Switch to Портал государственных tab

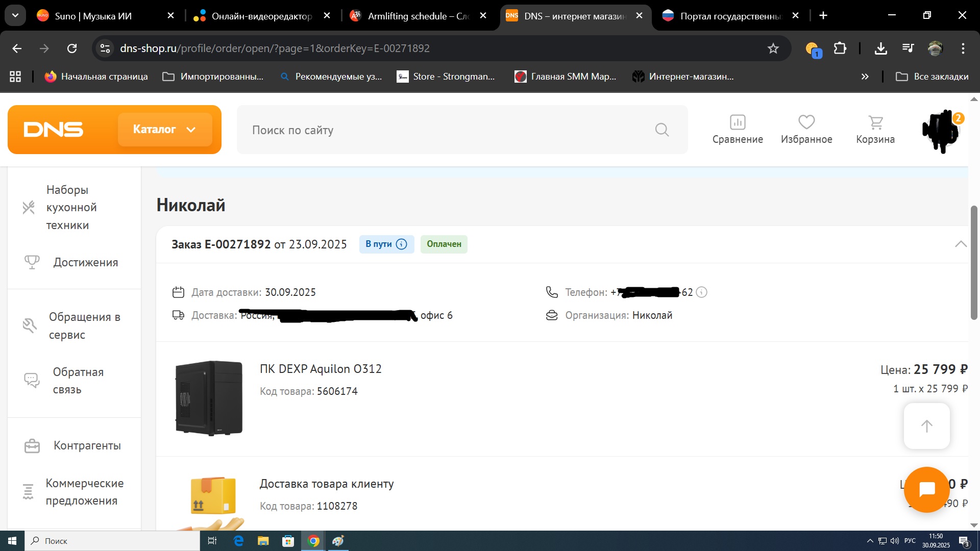[730, 16]
